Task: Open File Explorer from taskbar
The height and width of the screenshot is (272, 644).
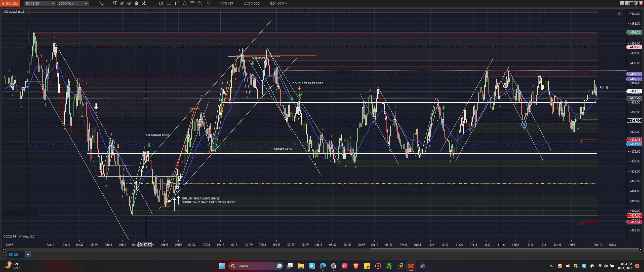Action: coord(300,266)
